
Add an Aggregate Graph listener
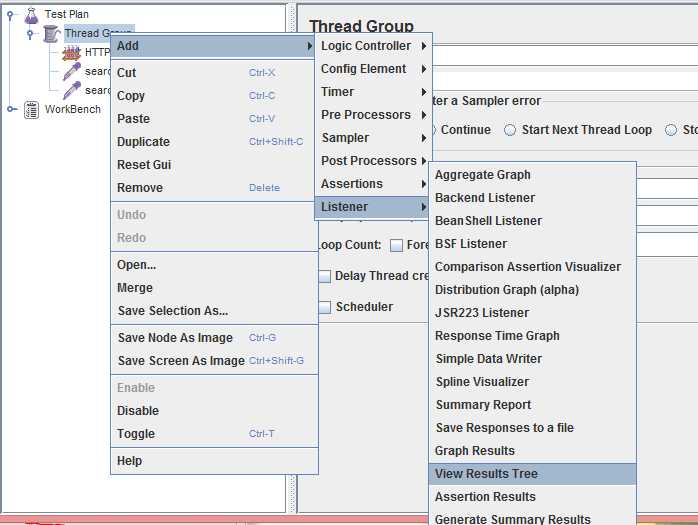click(532, 175)
